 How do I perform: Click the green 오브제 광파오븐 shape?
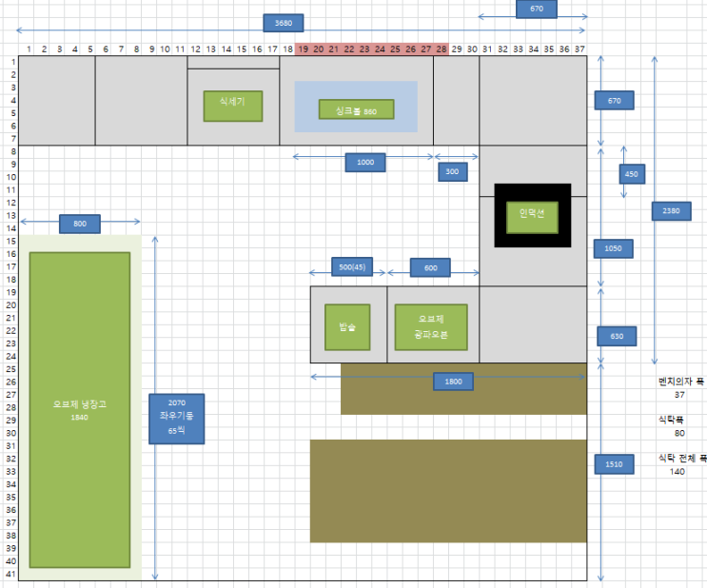coord(431,327)
